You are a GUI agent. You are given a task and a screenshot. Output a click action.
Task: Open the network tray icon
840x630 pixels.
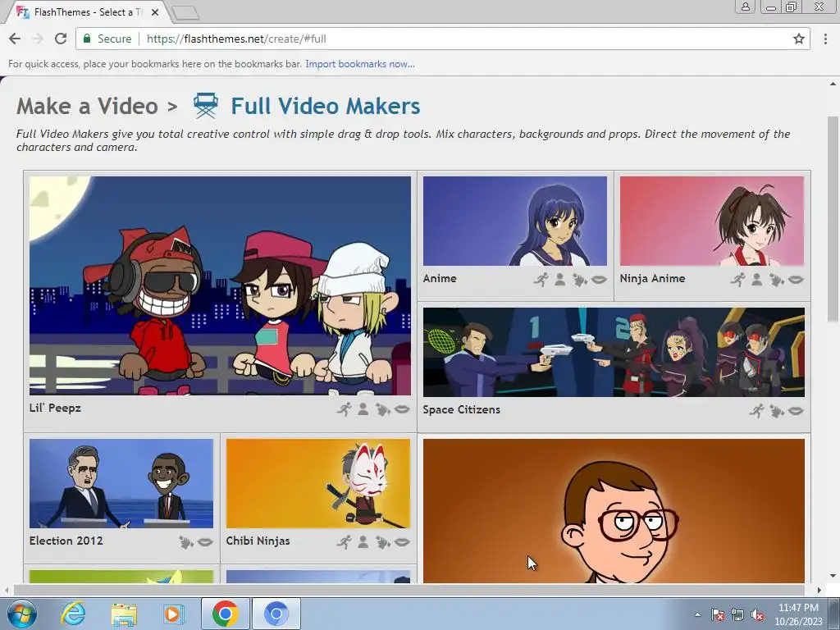tap(737, 615)
